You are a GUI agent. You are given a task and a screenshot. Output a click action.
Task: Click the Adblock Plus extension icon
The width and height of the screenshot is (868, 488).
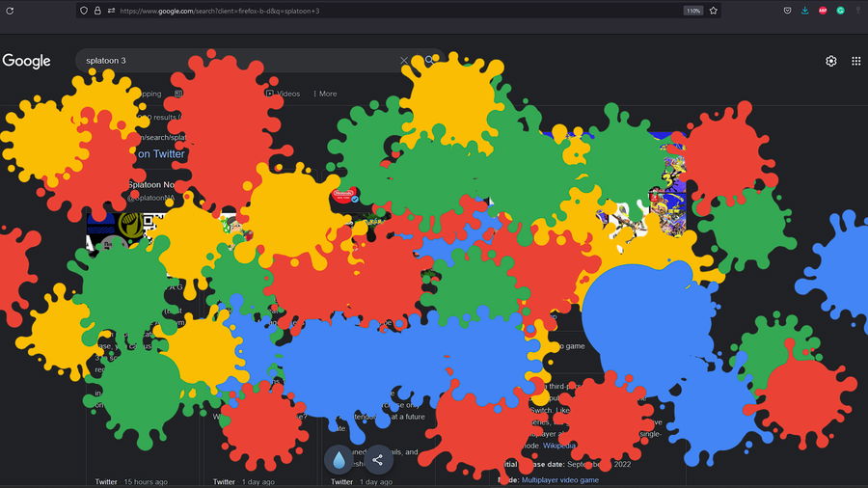pyautogui.click(x=823, y=11)
